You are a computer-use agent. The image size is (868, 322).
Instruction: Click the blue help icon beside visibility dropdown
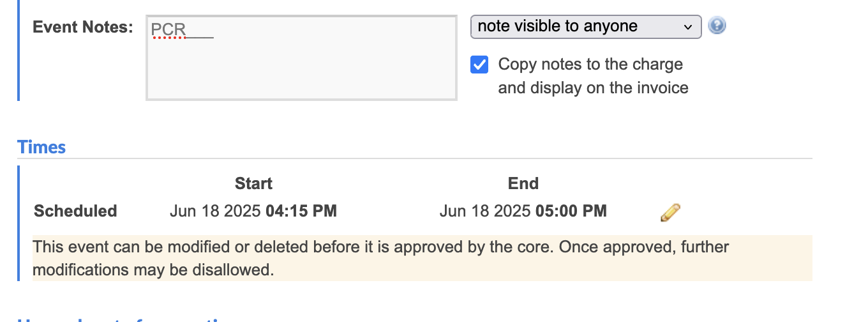[717, 26]
